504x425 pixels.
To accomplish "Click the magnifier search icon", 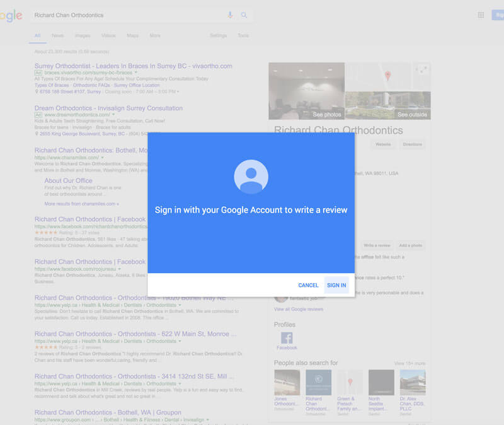I will (x=244, y=15).
